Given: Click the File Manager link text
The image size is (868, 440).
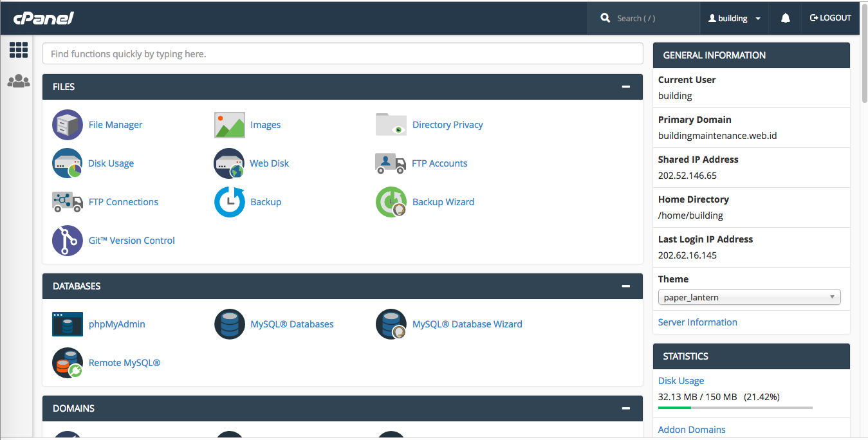Looking at the screenshot, I should point(116,125).
